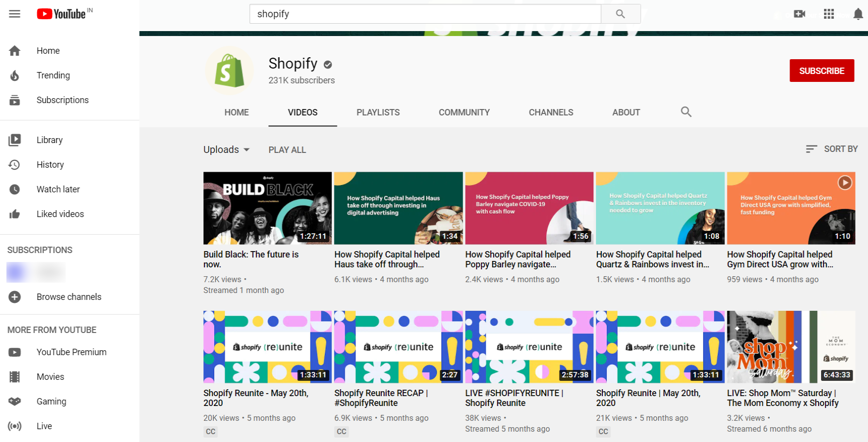868x442 pixels.
Task: Open the CHANNELS tab
Action: 551,112
